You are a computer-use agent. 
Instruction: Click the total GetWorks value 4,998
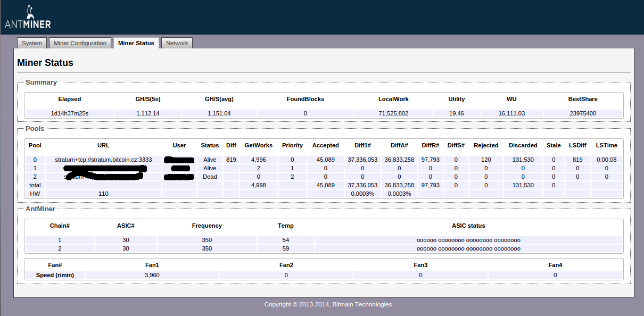tap(258, 185)
